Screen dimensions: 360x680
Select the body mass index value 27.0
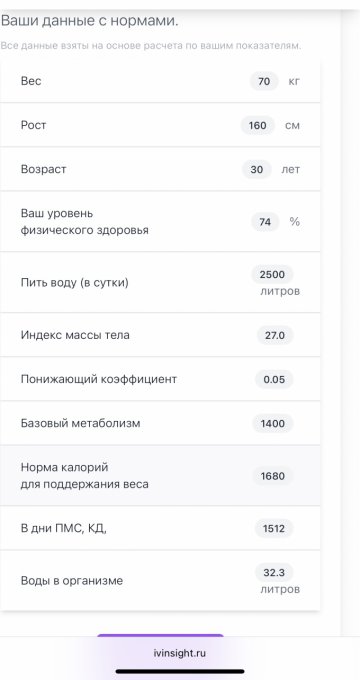275,336
